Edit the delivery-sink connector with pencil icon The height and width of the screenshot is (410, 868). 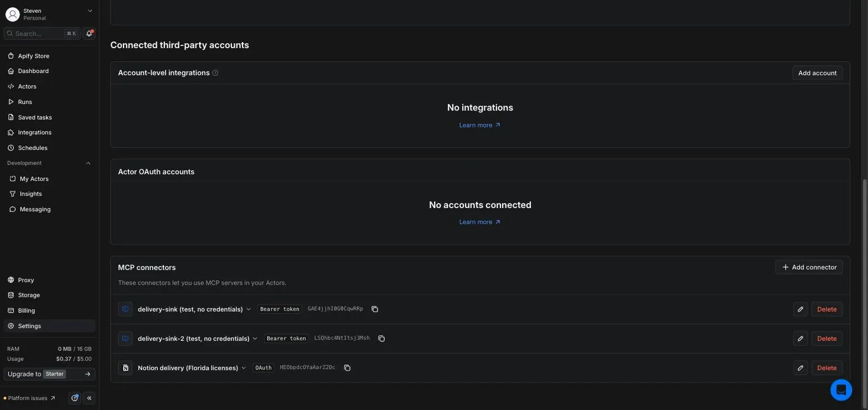[x=800, y=309]
